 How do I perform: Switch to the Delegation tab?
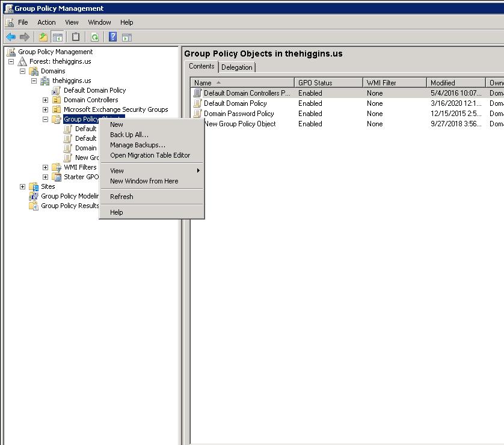[236, 67]
